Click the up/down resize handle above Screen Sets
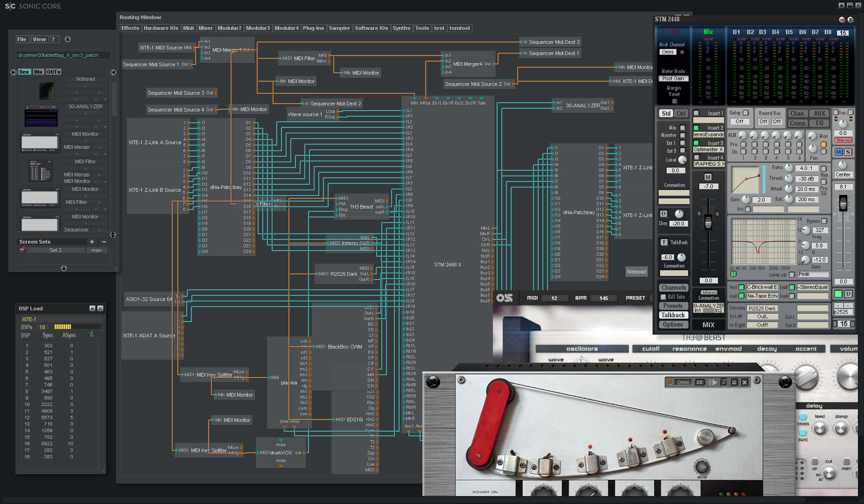 (x=112, y=235)
